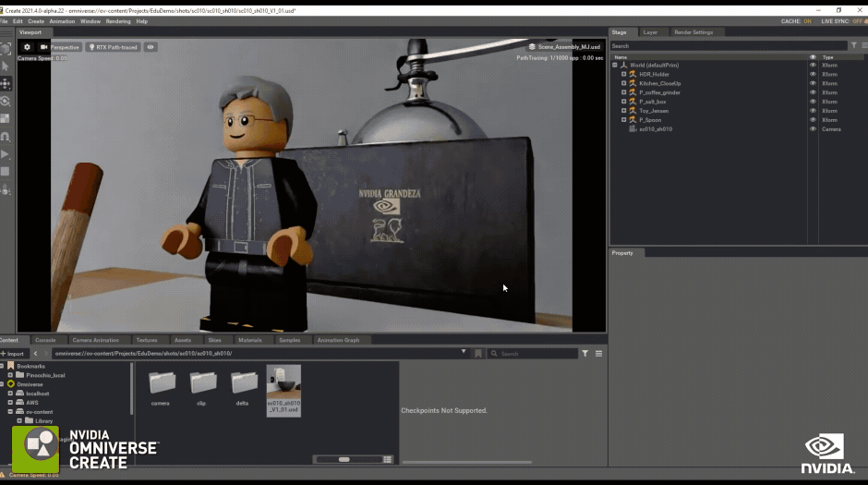868x485 pixels.
Task: Click the Import button in Content panel
Action: tap(13, 353)
